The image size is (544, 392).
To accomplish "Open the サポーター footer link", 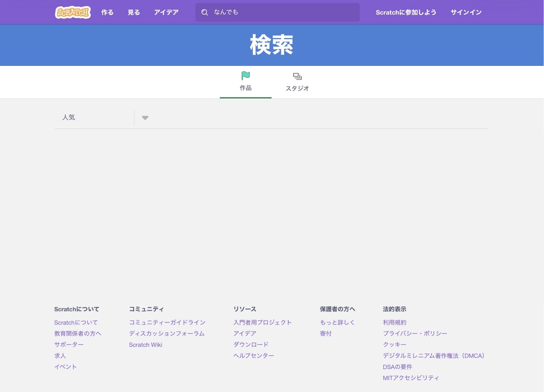I will point(69,344).
